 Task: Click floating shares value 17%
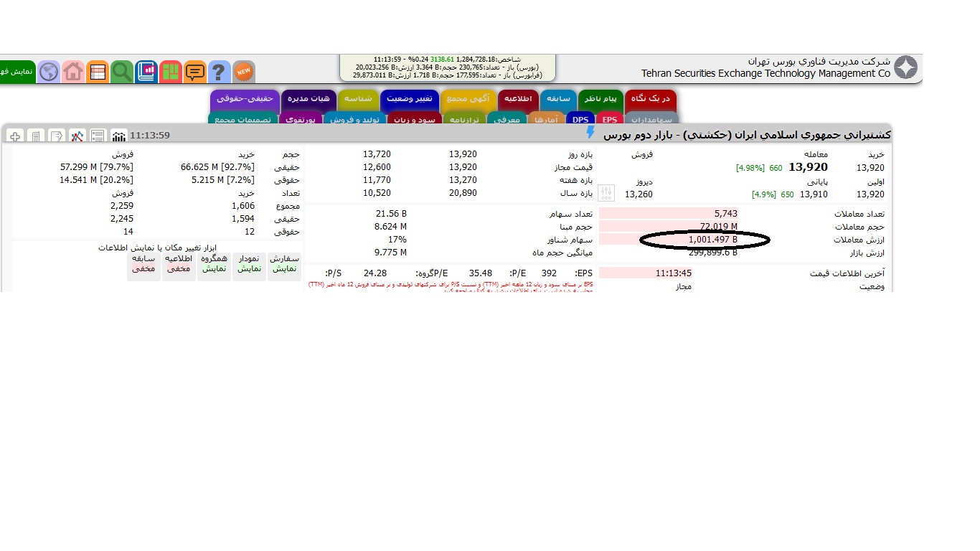tap(397, 240)
